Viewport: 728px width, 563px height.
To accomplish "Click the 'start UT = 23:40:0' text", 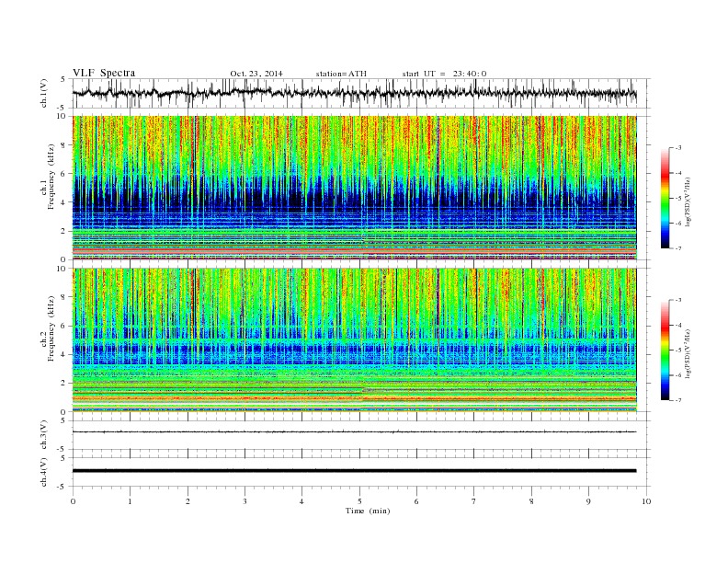I will point(444,74).
